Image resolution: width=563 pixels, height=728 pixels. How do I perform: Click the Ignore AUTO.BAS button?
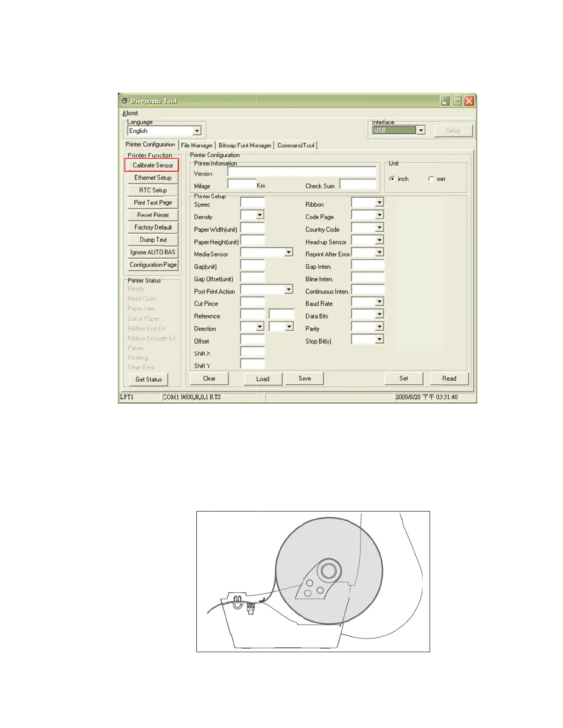pos(153,252)
